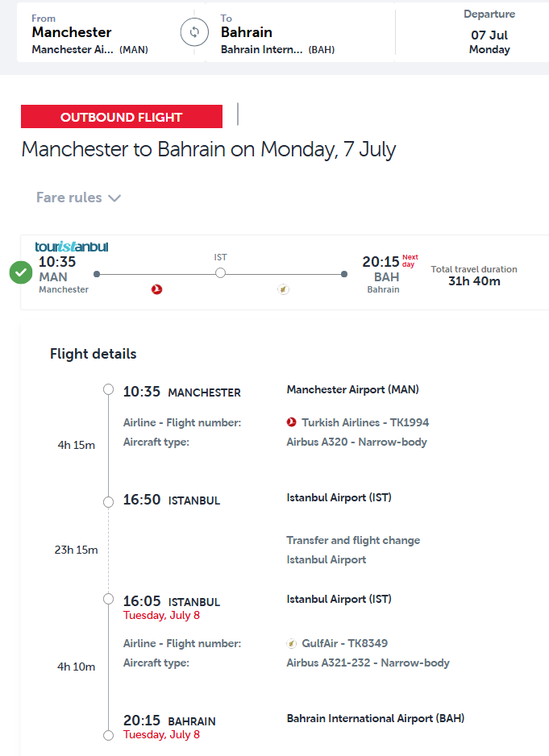Toggle the green selected-flight checkmark
Viewport: 549px width, 756px height.
21,272
